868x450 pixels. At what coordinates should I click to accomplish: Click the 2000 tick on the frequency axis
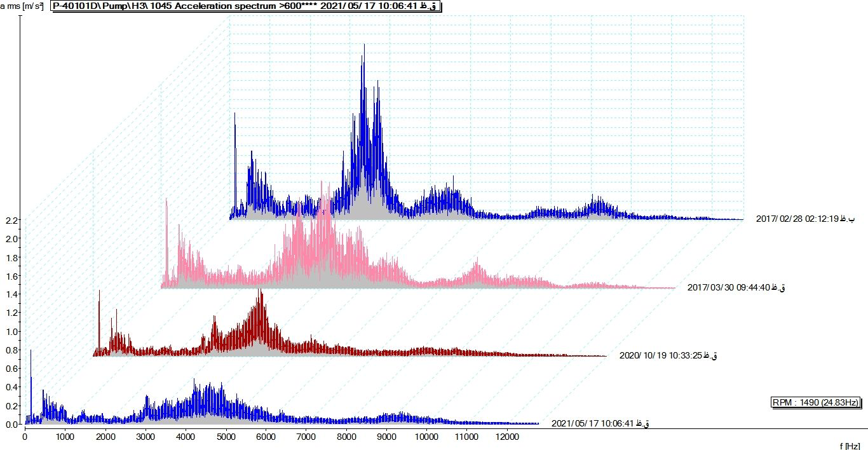coord(105,436)
